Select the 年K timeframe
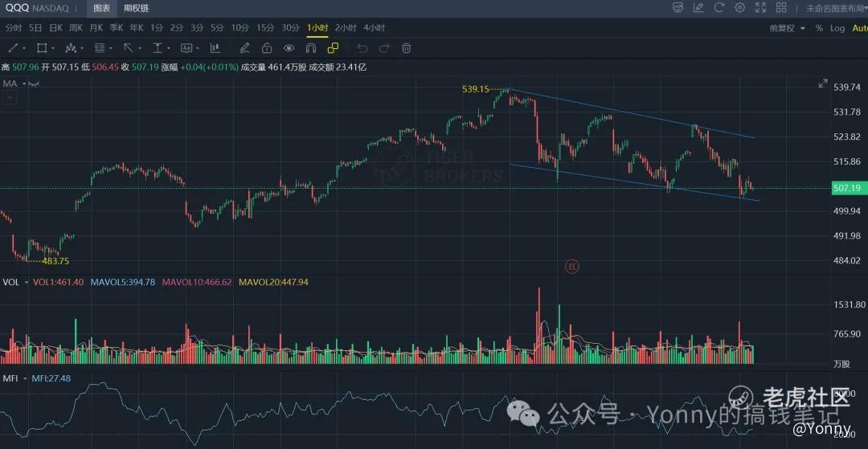The height and width of the screenshot is (449, 868). 137,27
